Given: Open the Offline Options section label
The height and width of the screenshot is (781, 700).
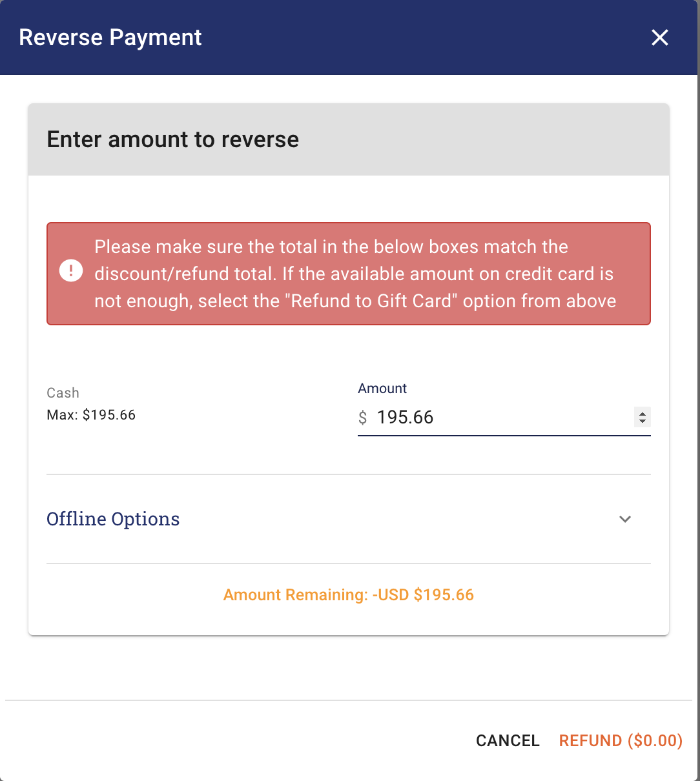Looking at the screenshot, I should pos(113,519).
